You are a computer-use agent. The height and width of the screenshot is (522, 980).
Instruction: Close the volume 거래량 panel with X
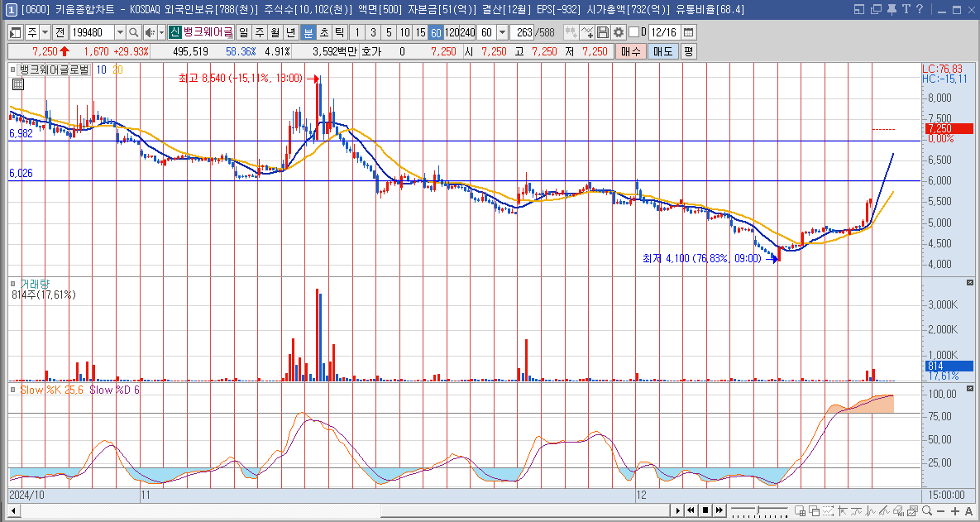pyautogui.click(x=970, y=283)
